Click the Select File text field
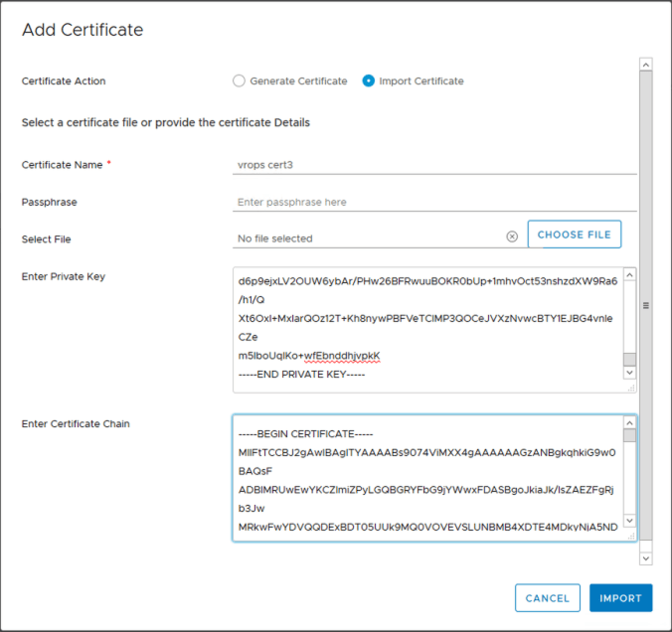672x632 pixels. (x=368, y=238)
